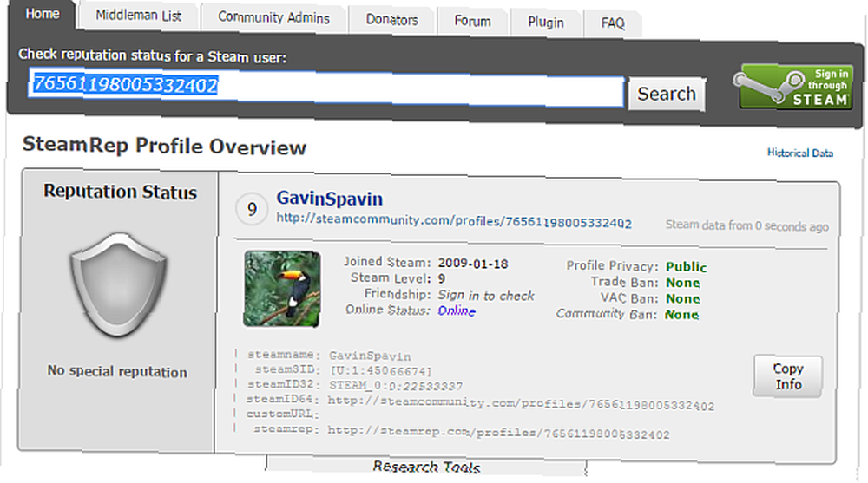Click the steam3ID value [U:1:45066674]
Screen dimensions: 868x483
pos(380,370)
